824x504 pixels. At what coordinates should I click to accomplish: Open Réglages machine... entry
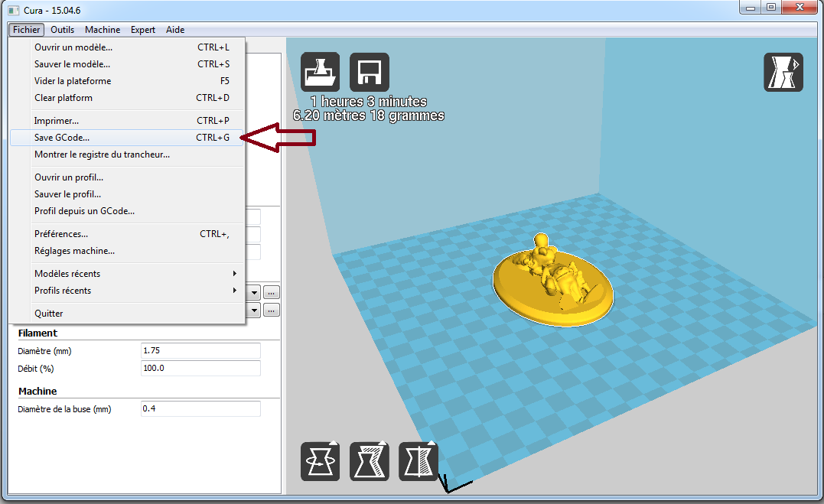pos(127,251)
